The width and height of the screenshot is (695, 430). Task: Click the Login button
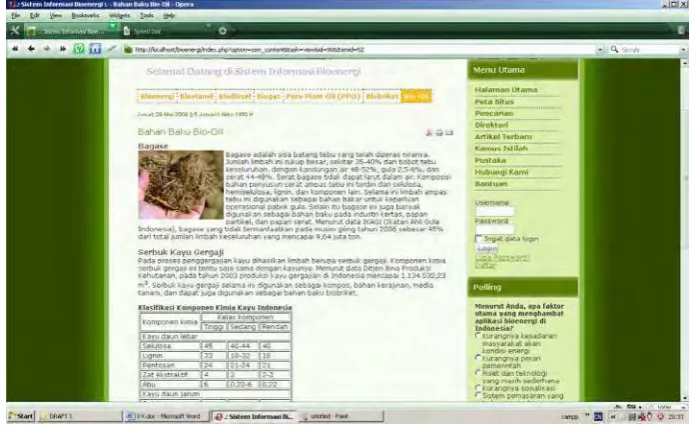coord(487,249)
